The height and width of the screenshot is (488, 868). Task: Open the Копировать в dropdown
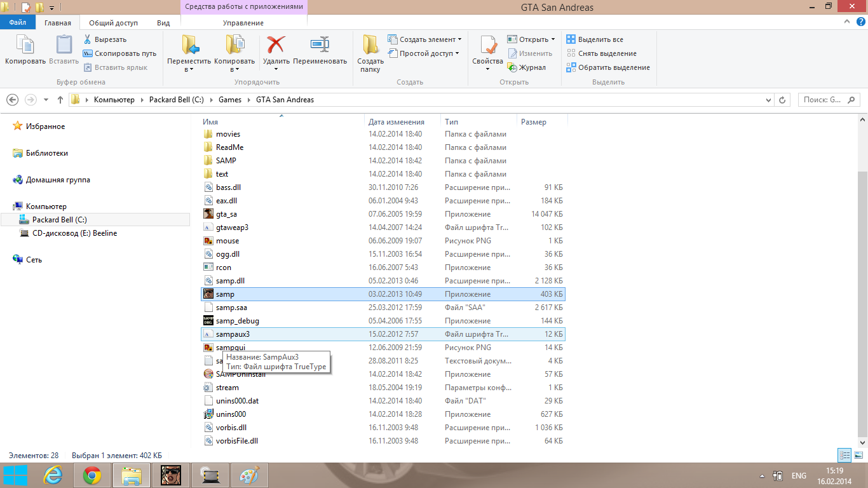point(234,53)
